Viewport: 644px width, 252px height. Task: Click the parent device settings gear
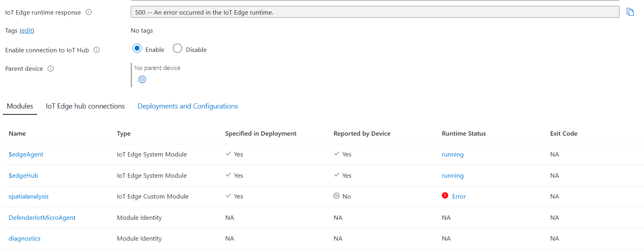(x=142, y=79)
